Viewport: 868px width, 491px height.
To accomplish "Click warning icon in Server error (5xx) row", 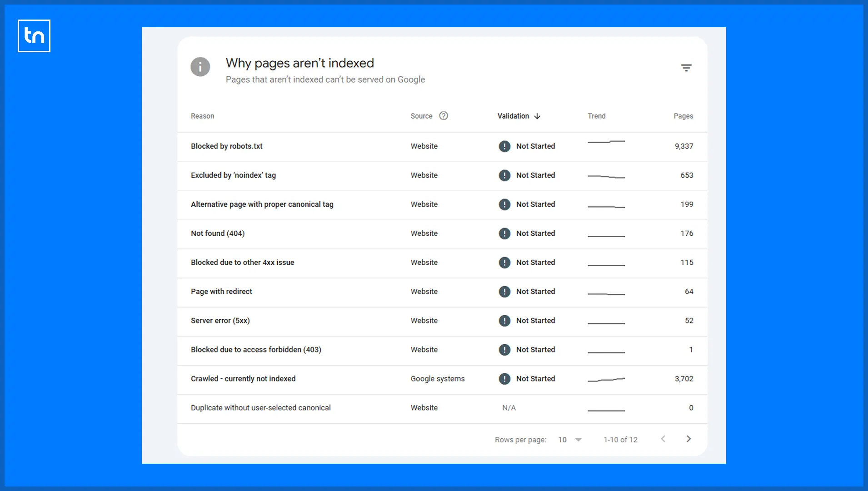I will point(504,321).
